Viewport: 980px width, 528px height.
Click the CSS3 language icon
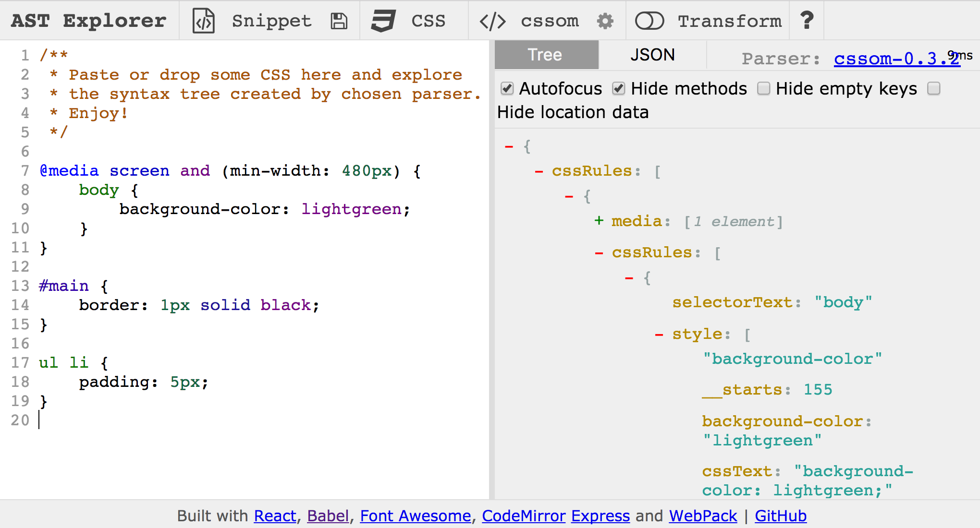tap(383, 21)
